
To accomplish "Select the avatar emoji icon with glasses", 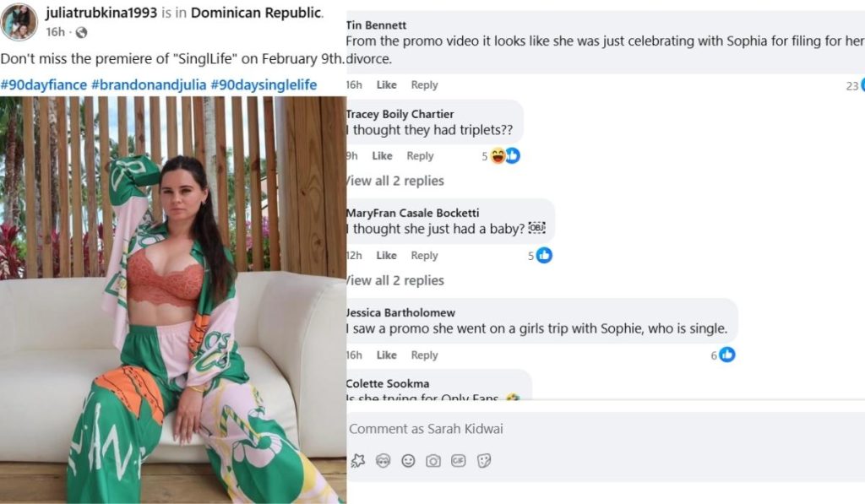I will click(x=383, y=462).
